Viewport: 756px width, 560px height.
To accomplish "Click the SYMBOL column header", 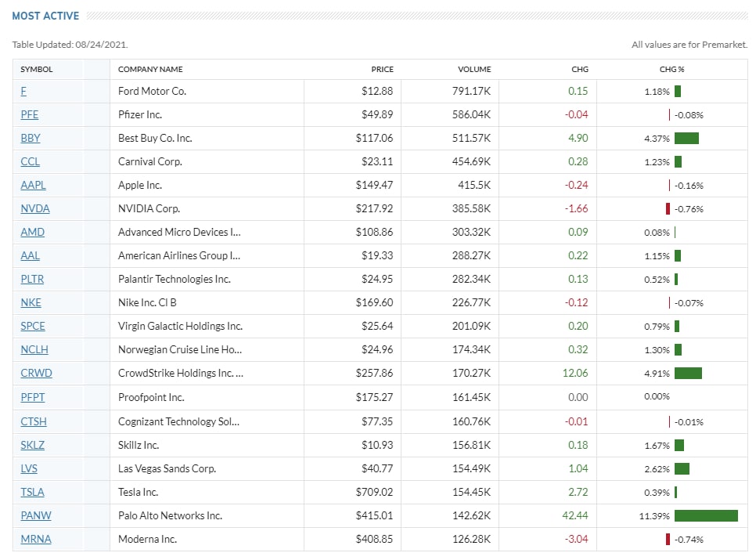I will (x=37, y=70).
